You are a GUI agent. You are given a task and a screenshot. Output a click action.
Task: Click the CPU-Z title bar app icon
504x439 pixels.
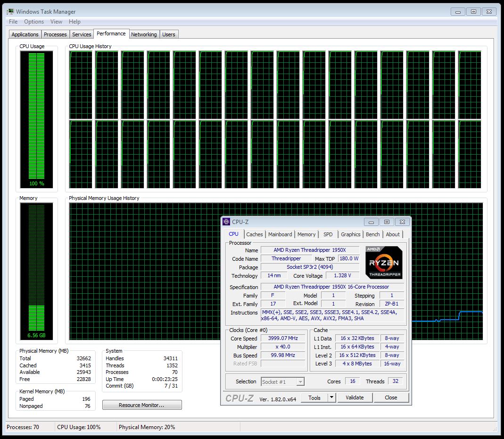tap(227, 222)
